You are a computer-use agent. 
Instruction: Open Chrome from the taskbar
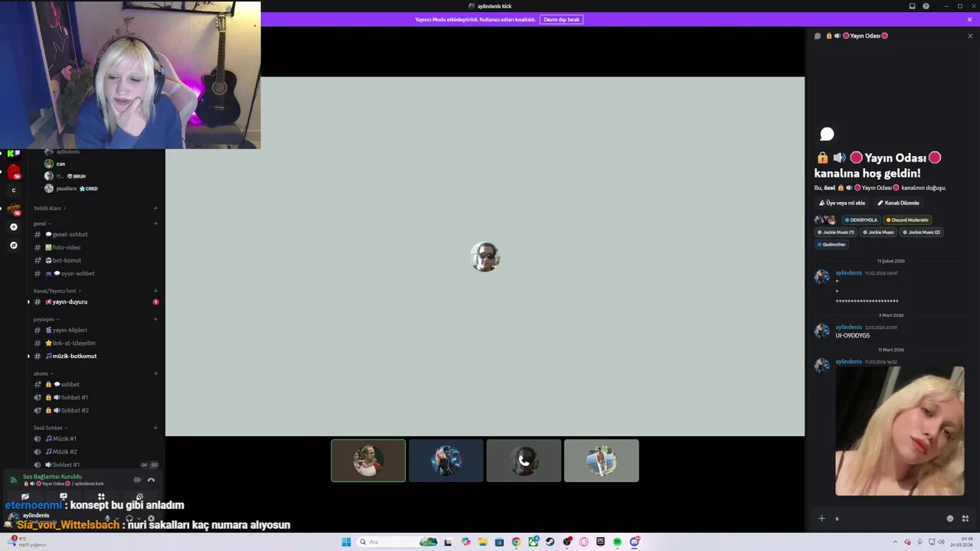(516, 542)
